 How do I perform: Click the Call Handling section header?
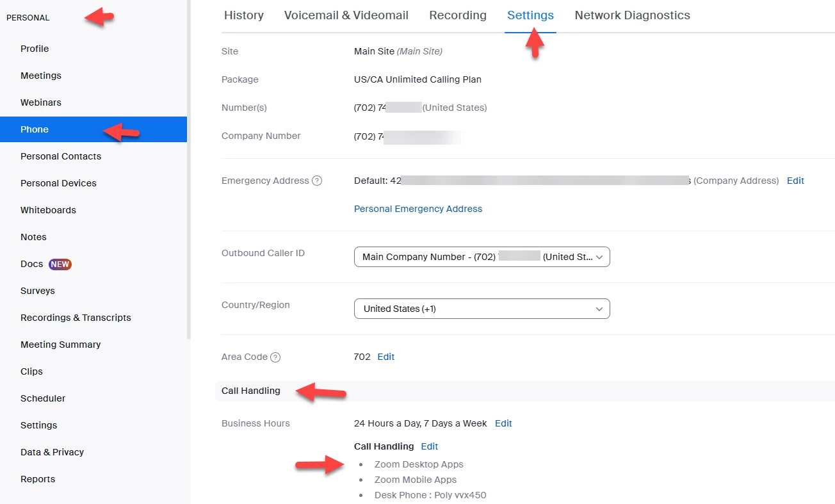click(251, 391)
